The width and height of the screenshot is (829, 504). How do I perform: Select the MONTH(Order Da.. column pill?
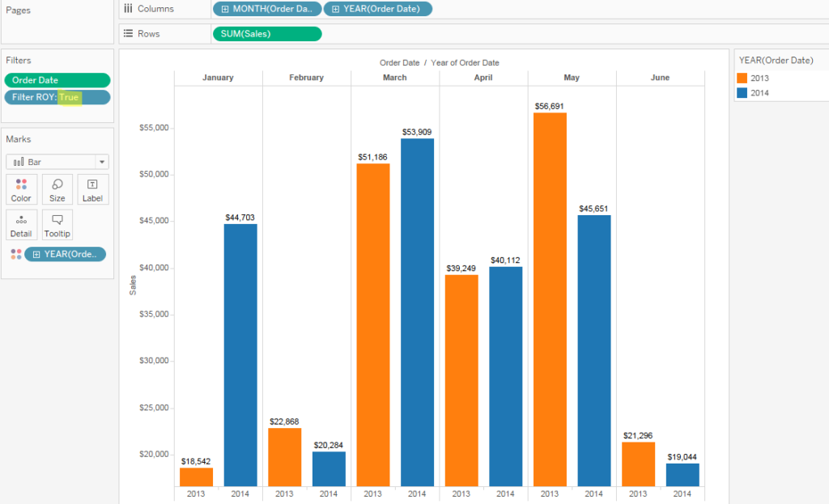[267, 9]
